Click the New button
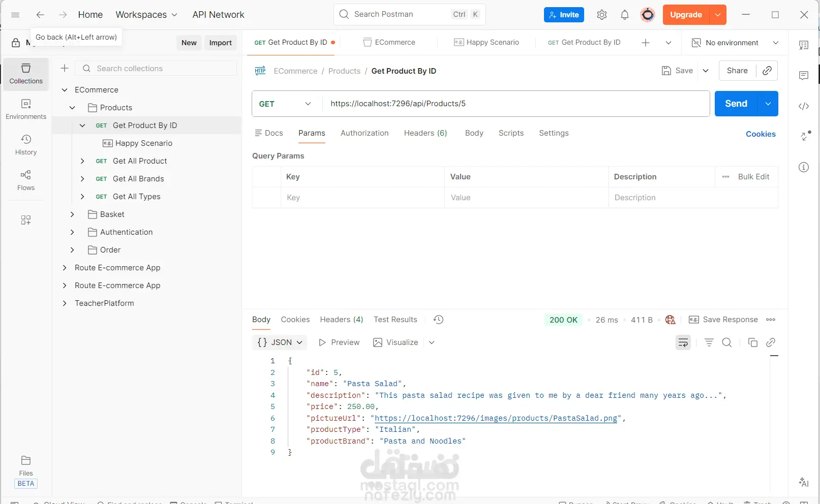 pos(189,43)
